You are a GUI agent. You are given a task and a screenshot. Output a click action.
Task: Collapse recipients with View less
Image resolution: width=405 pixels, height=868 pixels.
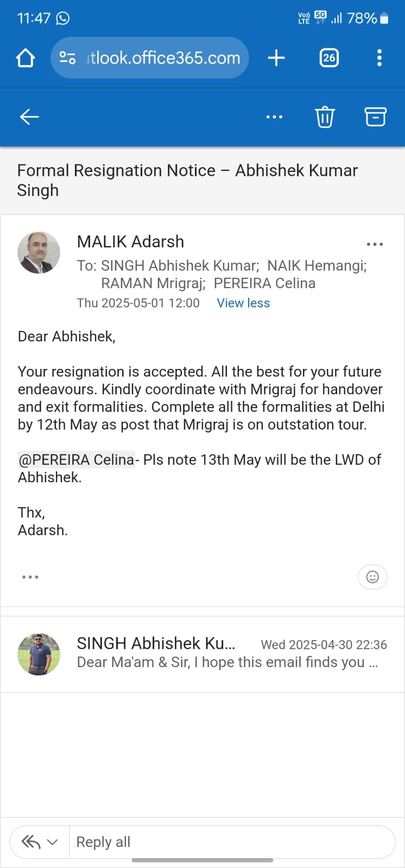coord(243,303)
